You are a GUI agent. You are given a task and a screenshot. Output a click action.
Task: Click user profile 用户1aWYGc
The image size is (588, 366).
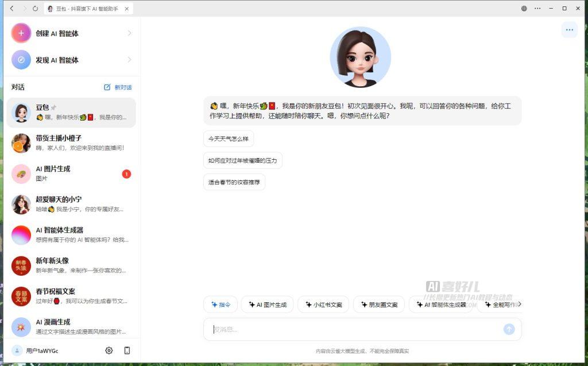click(35, 350)
